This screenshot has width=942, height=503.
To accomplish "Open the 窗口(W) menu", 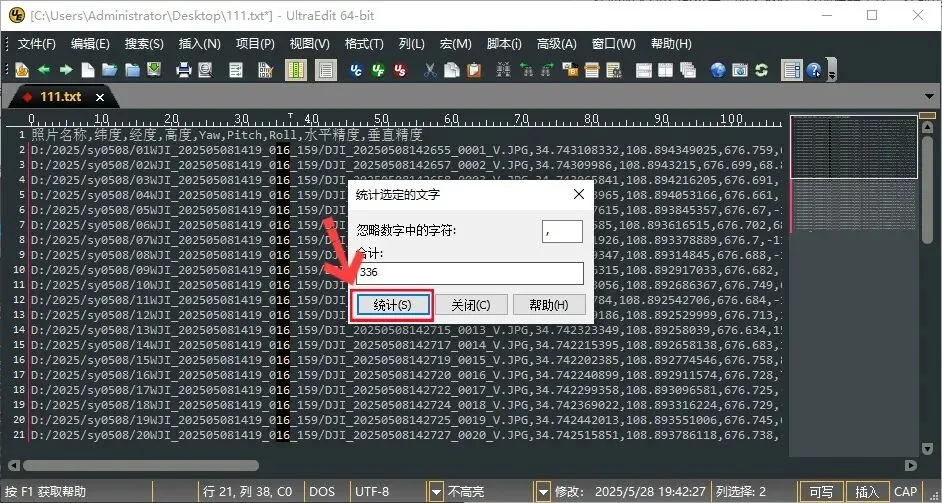I will pyautogui.click(x=613, y=44).
